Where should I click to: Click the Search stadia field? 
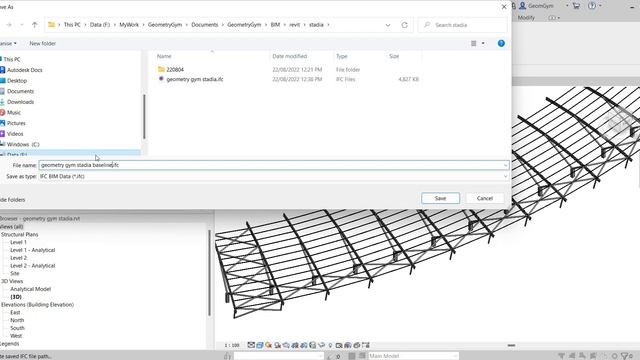pyautogui.click(x=462, y=25)
